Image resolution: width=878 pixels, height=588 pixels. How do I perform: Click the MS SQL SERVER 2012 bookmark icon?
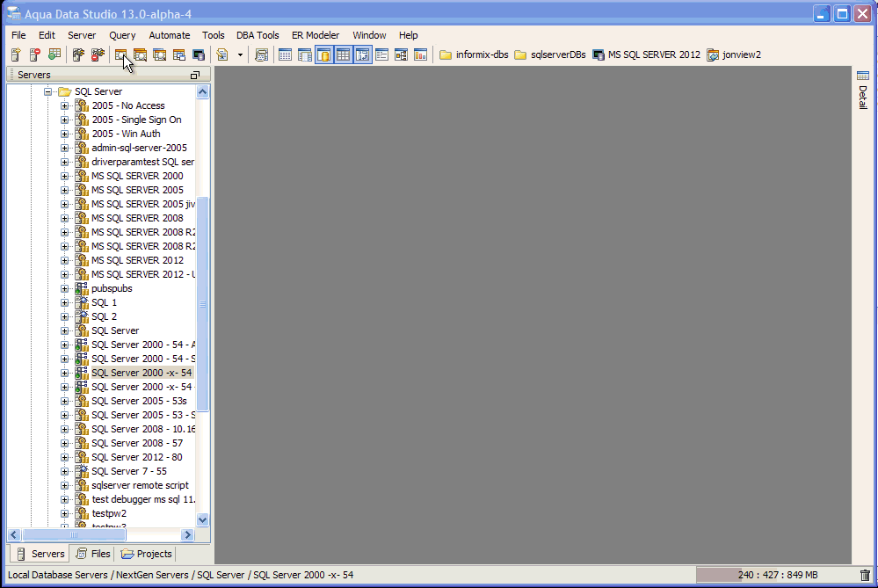(x=599, y=54)
